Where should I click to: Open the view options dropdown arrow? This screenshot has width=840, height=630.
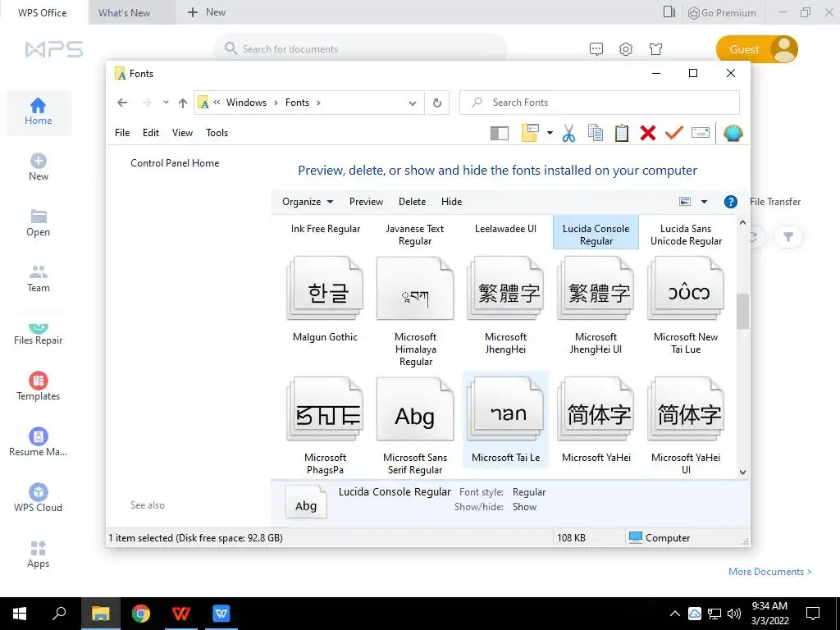click(704, 202)
